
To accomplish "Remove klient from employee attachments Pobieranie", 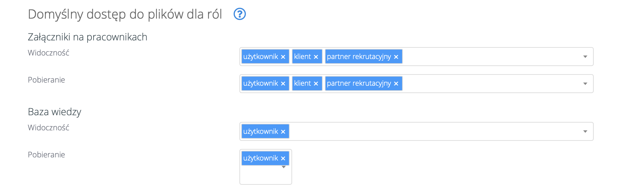I will click(x=316, y=84).
